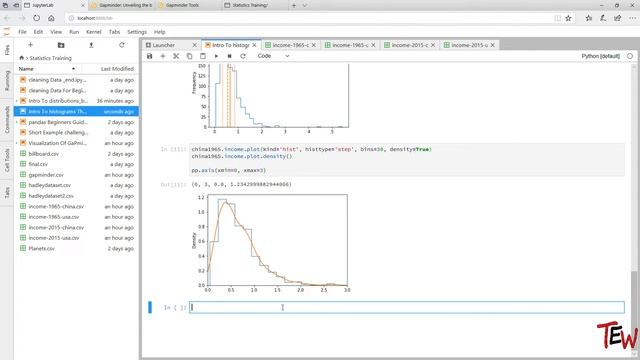Restart the kernel from the notebook toolbar
This screenshot has width=640, height=360.
[x=243, y=56]
